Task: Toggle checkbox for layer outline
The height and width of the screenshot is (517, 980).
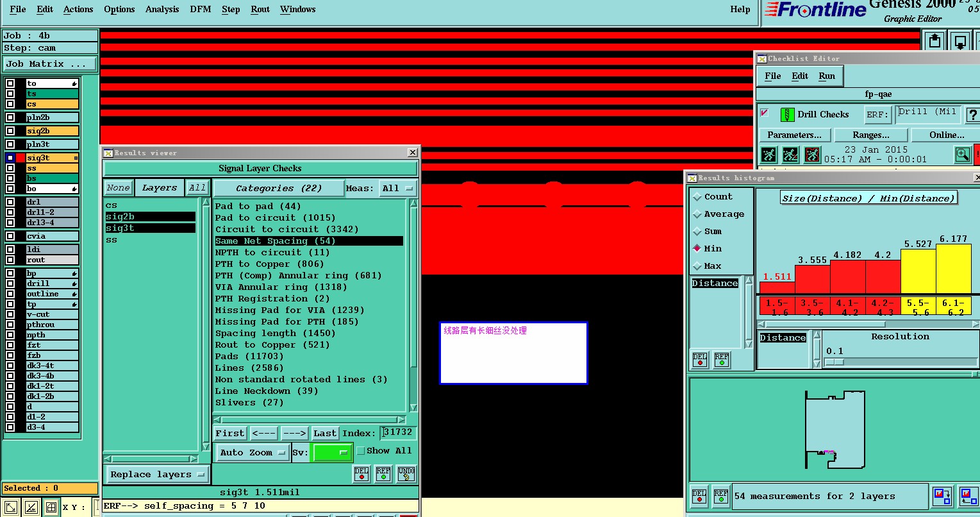Action: [10, 294]
